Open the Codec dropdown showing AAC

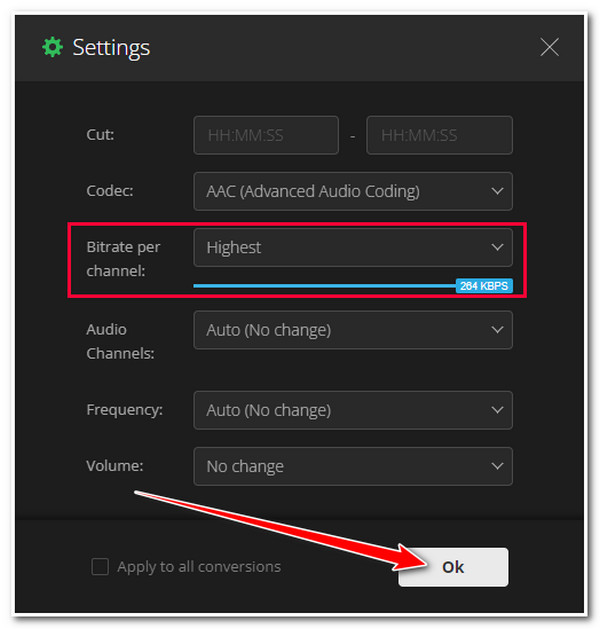tap(353, 191)
